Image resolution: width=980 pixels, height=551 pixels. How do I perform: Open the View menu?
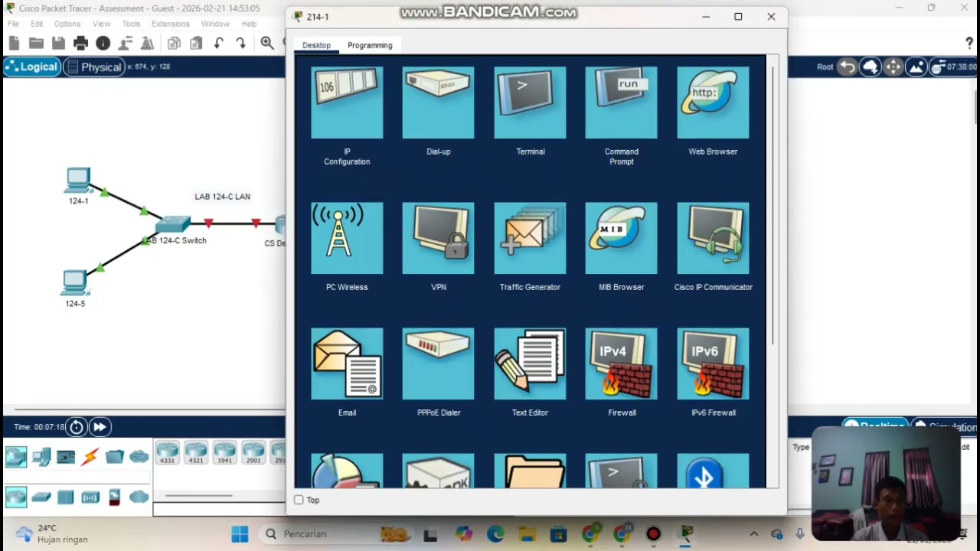point(101,24)
